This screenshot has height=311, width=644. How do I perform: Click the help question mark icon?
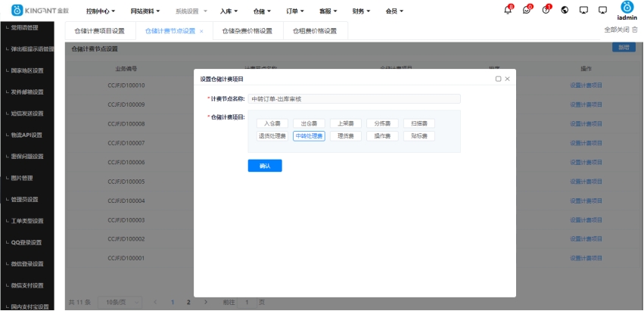click(x=546, y=11)
